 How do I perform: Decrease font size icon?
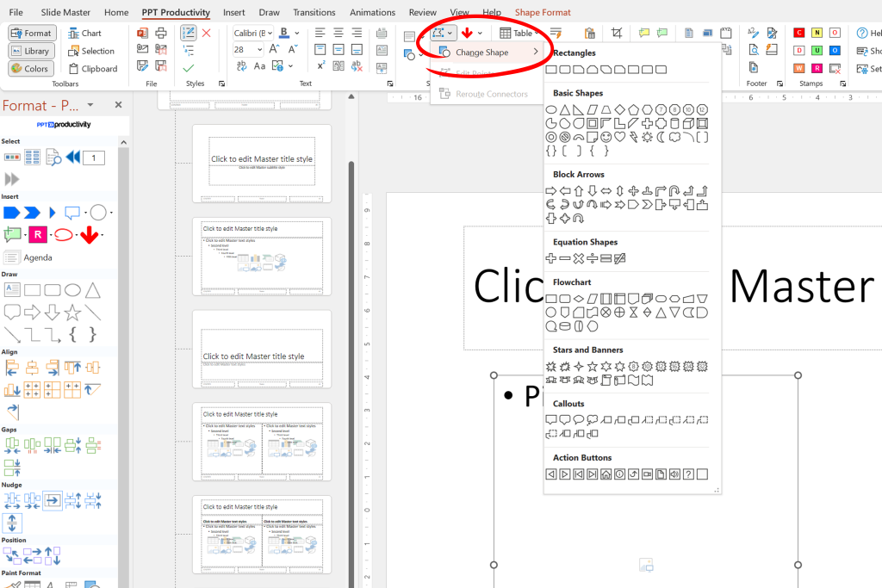293,49
